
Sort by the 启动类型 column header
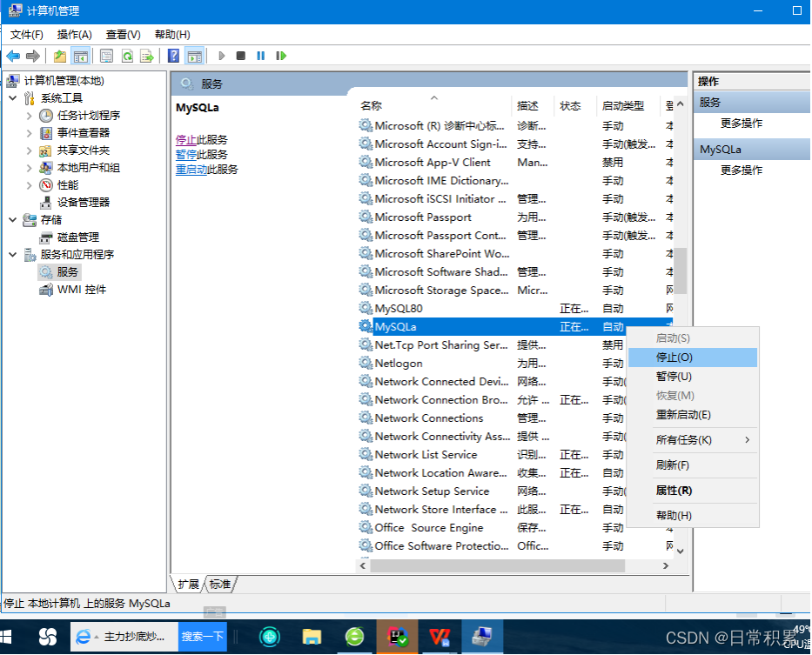(627, 105)
